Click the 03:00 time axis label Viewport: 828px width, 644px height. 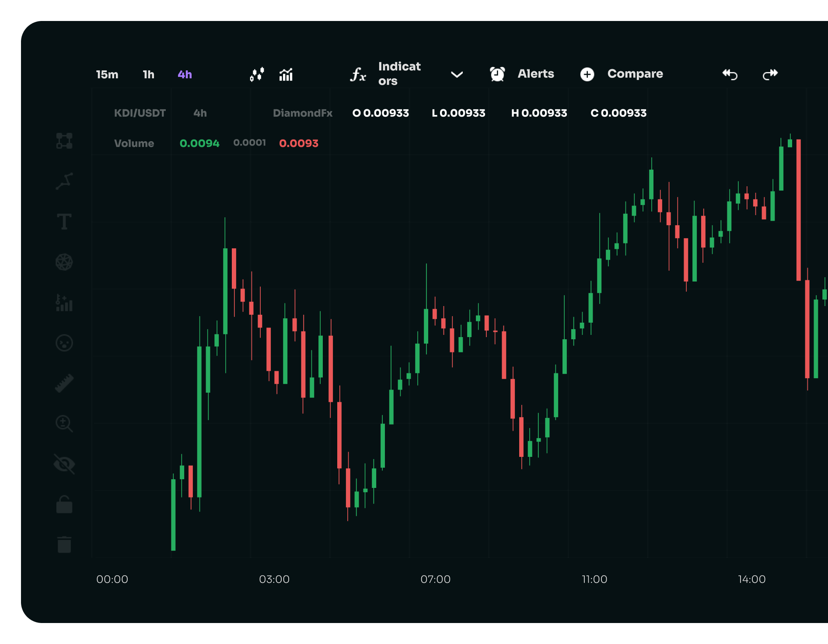pos(274,579)
